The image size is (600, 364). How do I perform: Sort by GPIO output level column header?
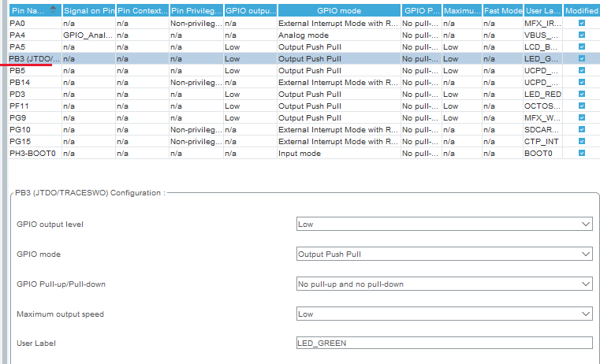[251, 11]
